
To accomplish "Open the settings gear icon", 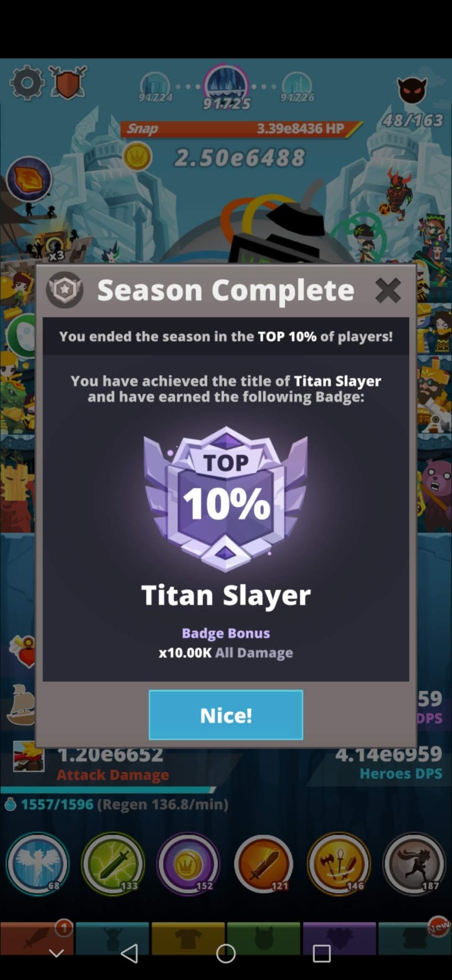I will [27, 83].
